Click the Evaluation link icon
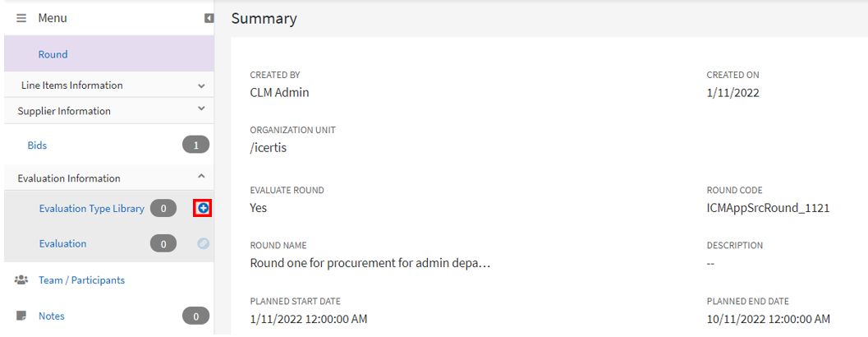868x337 pixels. [203, 243]
